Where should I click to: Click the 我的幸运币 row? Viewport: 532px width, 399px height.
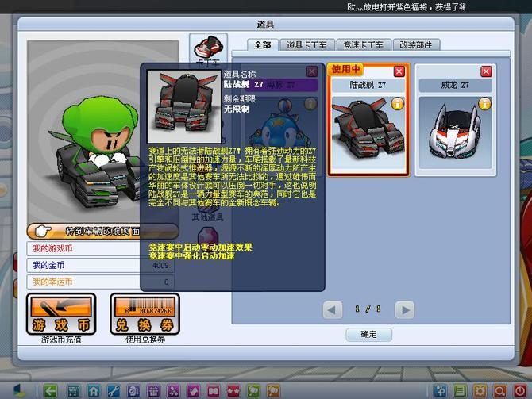[100, 282]
